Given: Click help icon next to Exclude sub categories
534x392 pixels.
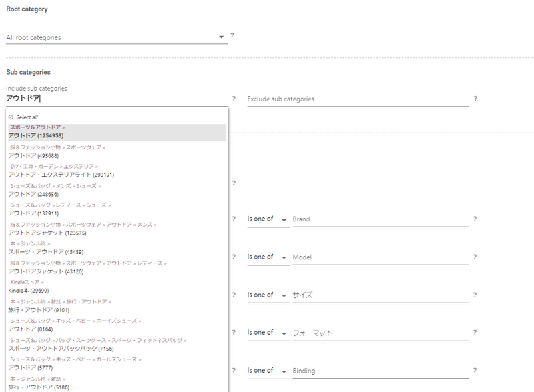Looking at the screenshot, I should pos(475,99).
